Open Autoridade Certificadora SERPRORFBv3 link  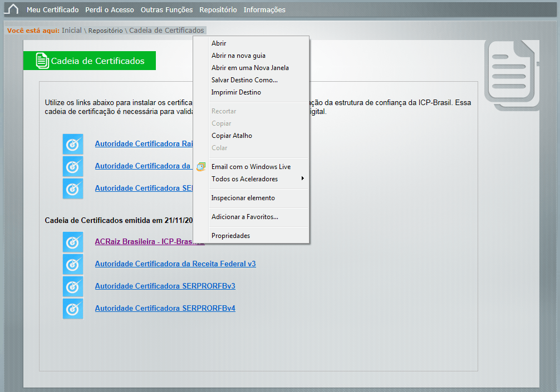pyautogui.click(x=165, y=286)
